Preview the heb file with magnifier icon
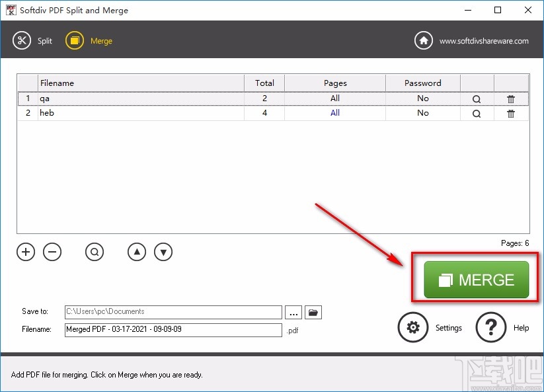 pyautogui.click(x=477, y=114)
